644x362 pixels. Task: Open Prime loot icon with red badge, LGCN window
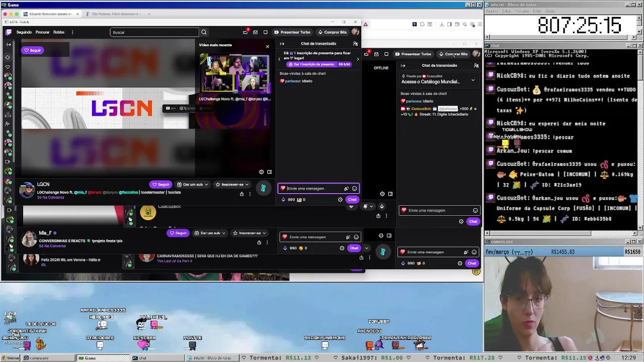[x=245, y=32]
